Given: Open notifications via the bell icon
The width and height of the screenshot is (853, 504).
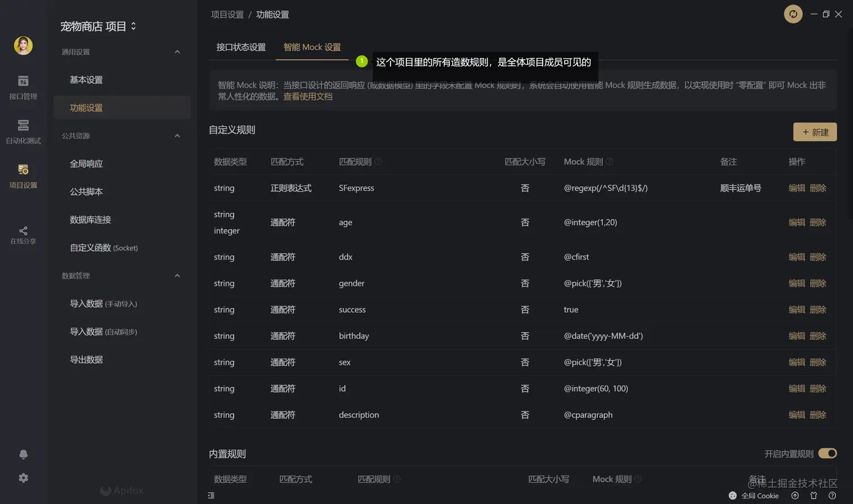Looking at the screenshot, I should 23,454.
